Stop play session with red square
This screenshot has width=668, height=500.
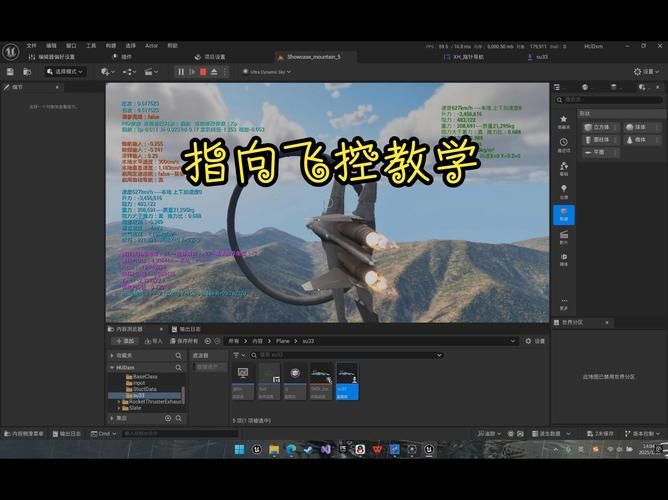pos(203,72)
